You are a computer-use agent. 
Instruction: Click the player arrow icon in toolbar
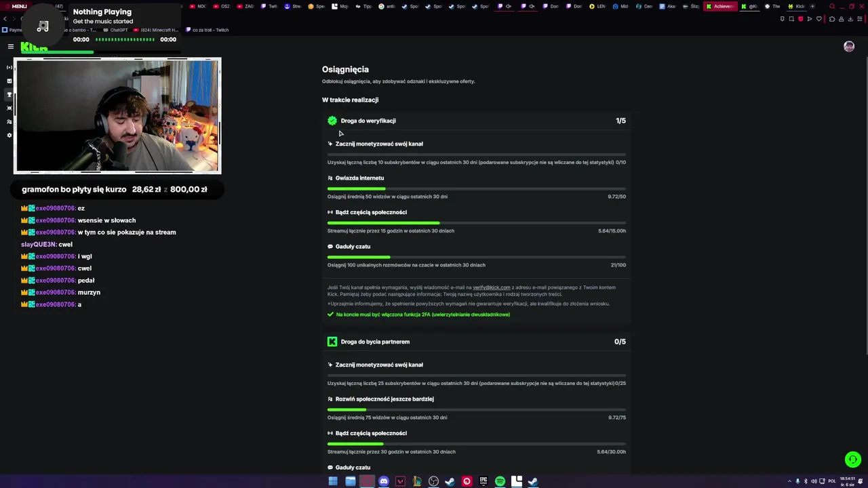pos(810,19)
